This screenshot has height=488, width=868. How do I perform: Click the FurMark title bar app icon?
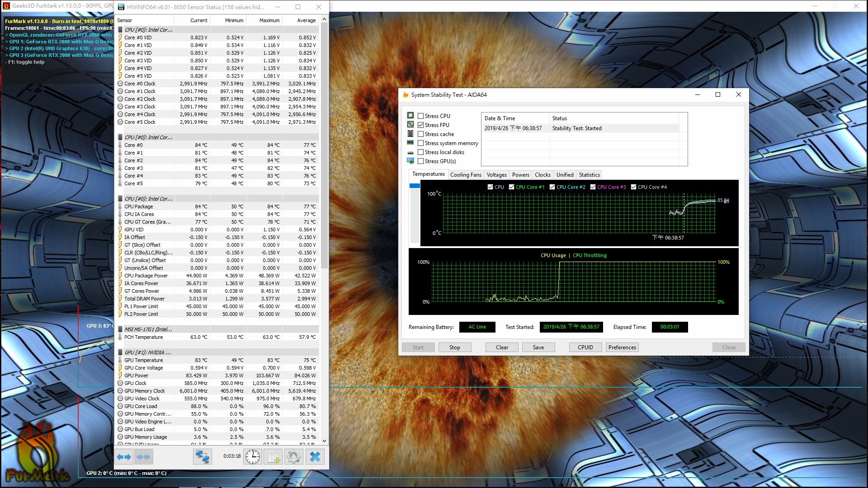click(x=6, y=6)
